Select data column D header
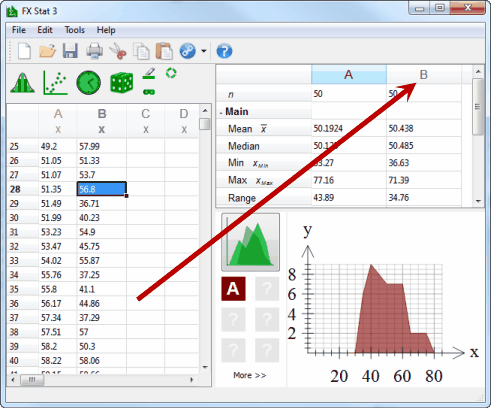Screen dimensions: 491x408 tap(182, 121)
